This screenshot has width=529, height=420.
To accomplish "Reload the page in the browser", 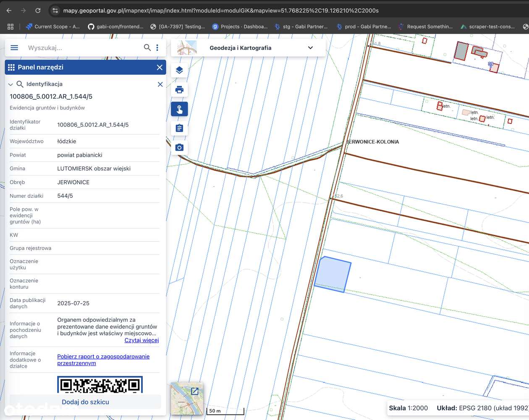I will 38,10.
